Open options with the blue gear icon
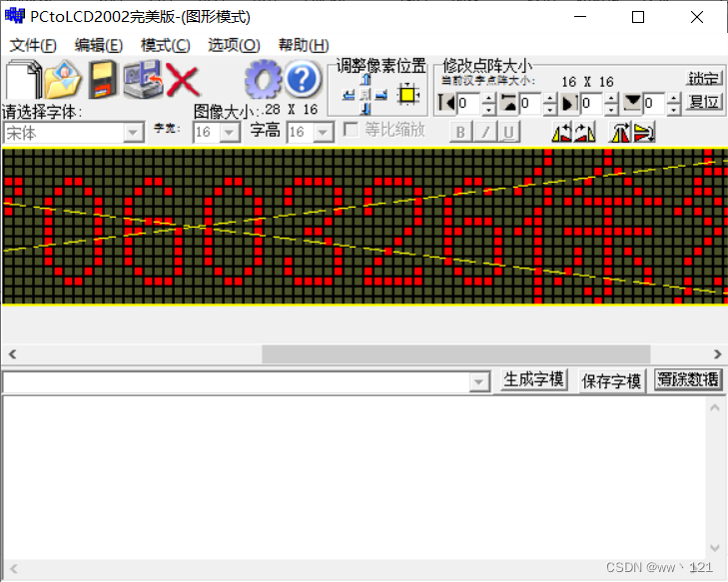Image resolution: width=728 pixels, height=582 pixels. 263,80
